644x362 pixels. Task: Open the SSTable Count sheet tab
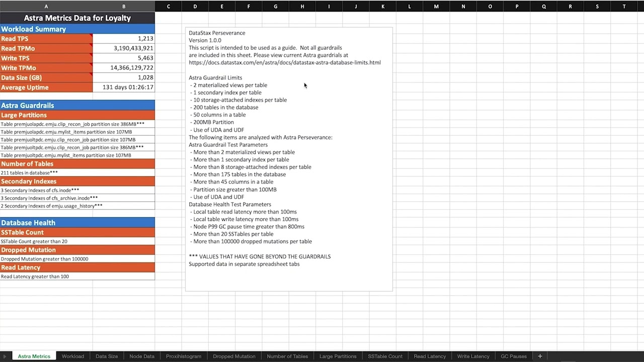click(385, 356)
